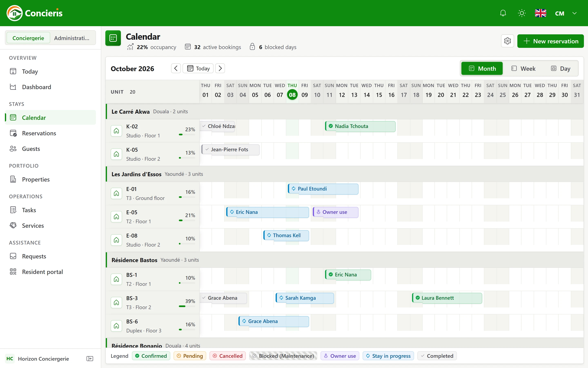Switch to Month view
The width and height of the screenshot is (588, 368).
[482, 68]
